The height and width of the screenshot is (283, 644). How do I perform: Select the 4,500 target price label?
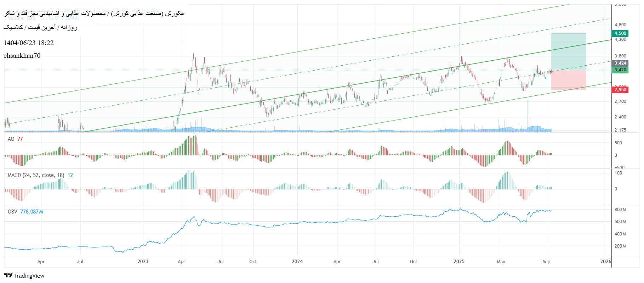[x=620, y=33]
